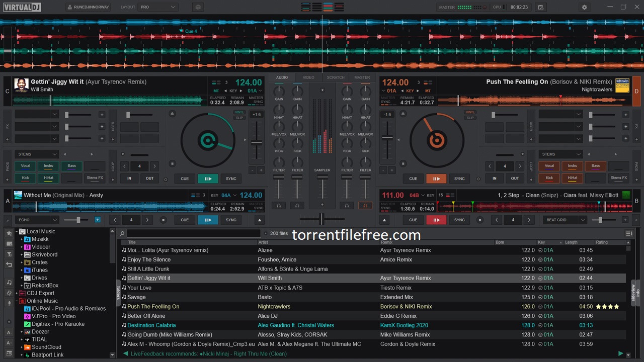This screenshot has width=644, height=362.
Task: Open browser options menu icon right of search bar
Action: (629, 233)
